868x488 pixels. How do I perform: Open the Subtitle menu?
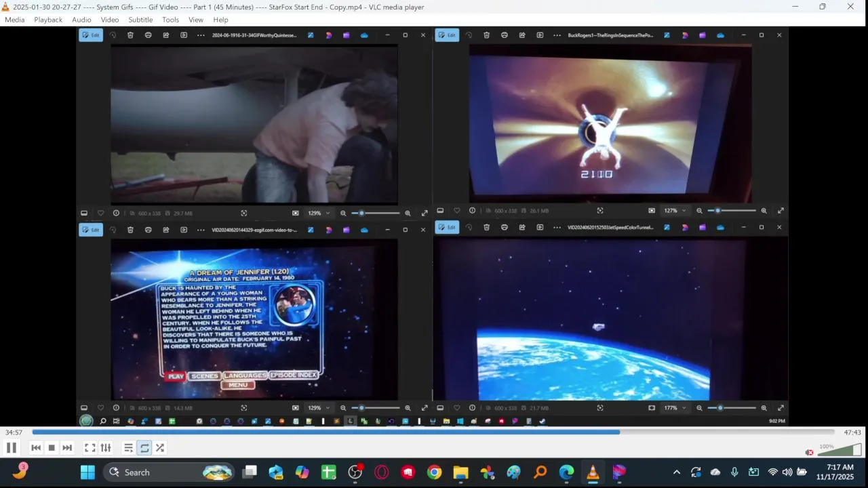click(x=140, y=20)
